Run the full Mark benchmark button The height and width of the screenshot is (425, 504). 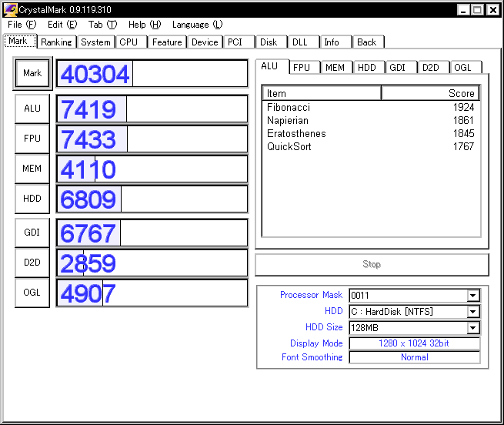(32, 73)
